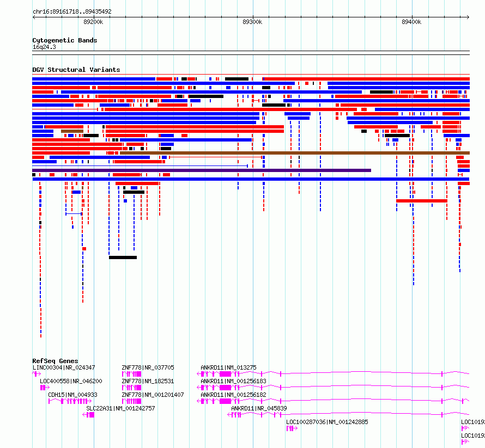
Task: Open the LINC00304|NR_024347 gene label
Action: pyautogui.click(x=64, y=367)
